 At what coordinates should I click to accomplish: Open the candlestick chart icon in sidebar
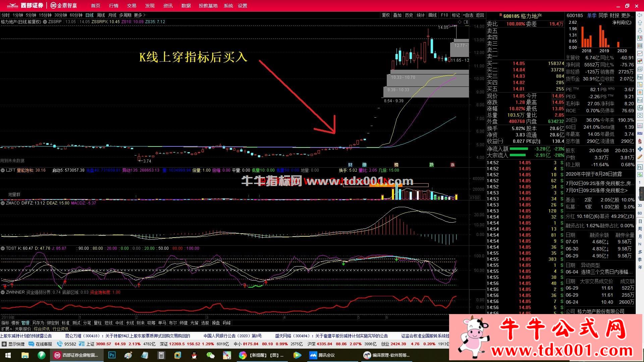640,61
